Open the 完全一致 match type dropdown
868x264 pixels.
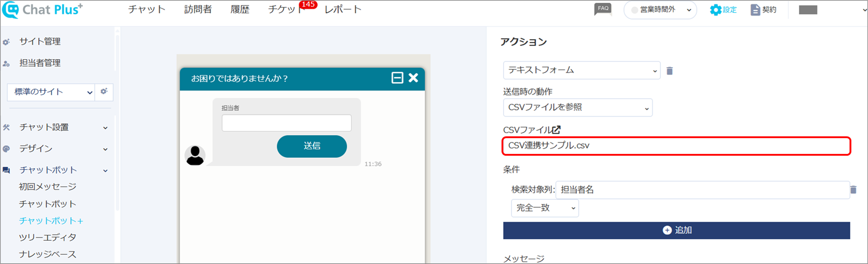[545, 208]
